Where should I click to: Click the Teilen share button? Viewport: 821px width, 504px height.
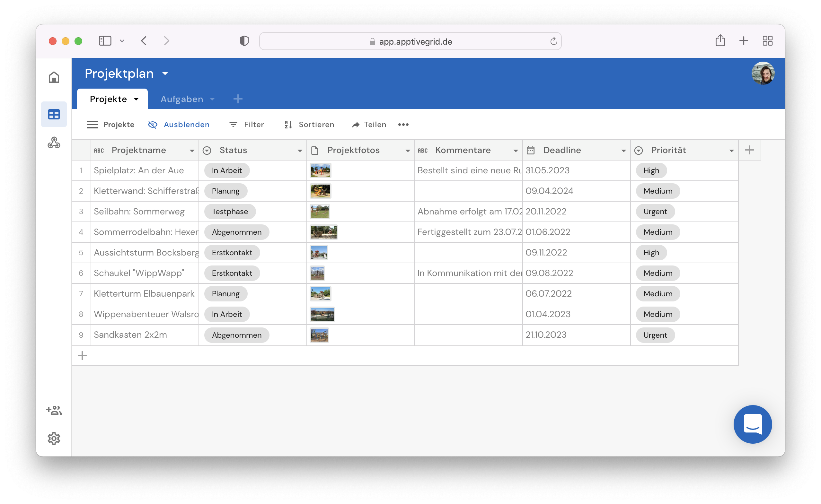(369, 125)
